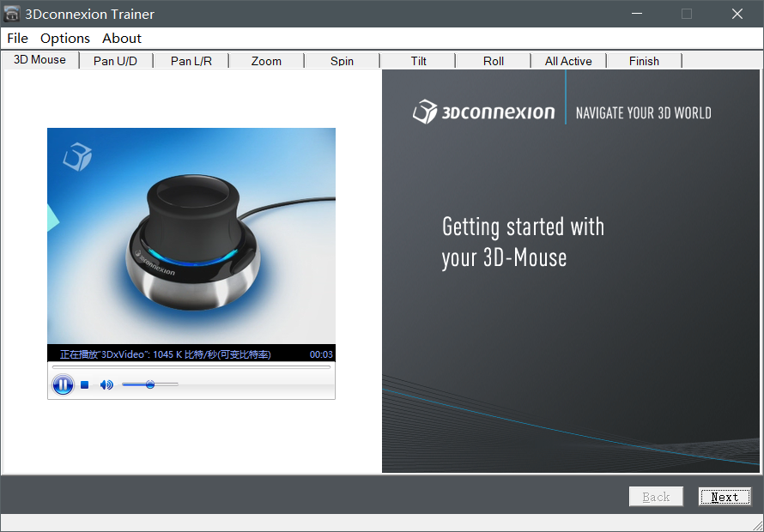Click the cube logo in the video corner

point(77,156)
